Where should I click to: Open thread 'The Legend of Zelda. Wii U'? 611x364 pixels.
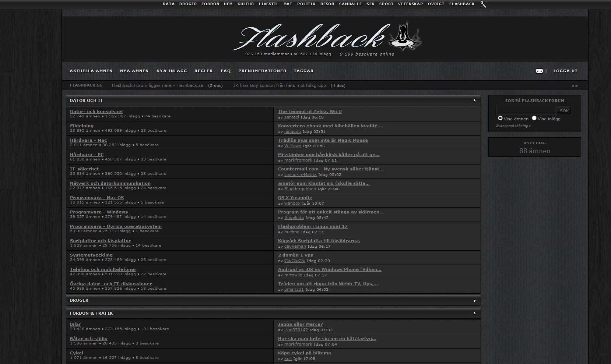(310, 112)
